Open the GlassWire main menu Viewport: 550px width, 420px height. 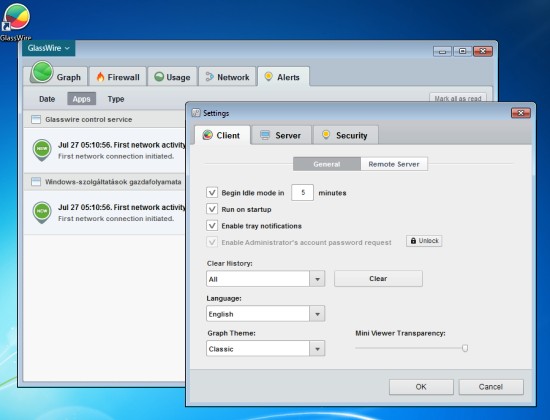[x=48, y=48]
